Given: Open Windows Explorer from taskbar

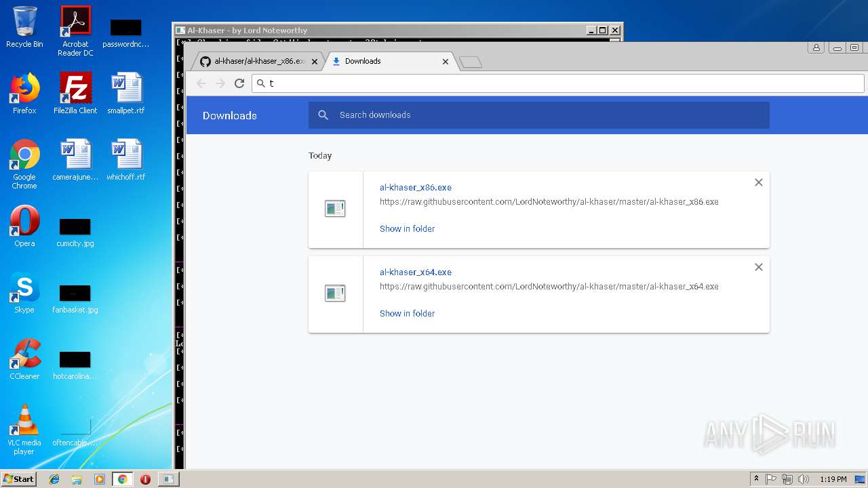Looking at the screenshot, I should [x=77, y=479].
